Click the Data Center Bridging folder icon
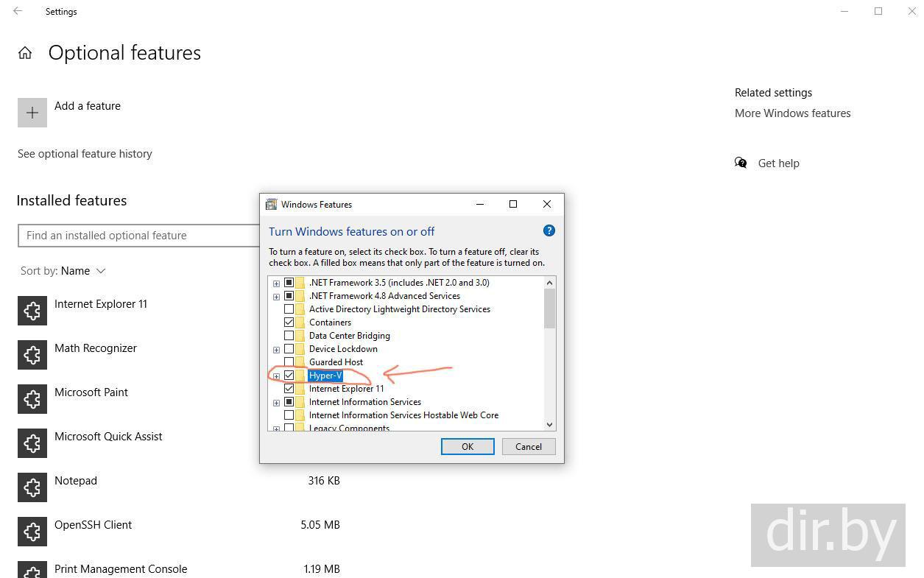The height and width of the screenshot is (578, 924). point(300,336)
